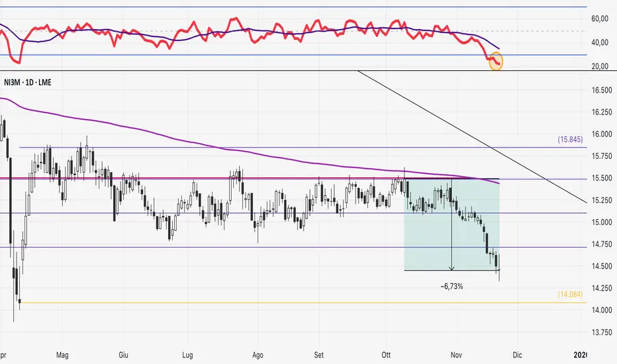The width and height of the screenshot is (617, 364).
Task: Click the (14.084) support price label
Action: (570, 295)
